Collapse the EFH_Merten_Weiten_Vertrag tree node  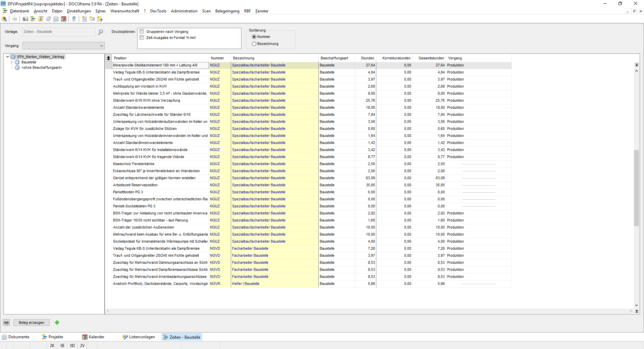[7, 57]
